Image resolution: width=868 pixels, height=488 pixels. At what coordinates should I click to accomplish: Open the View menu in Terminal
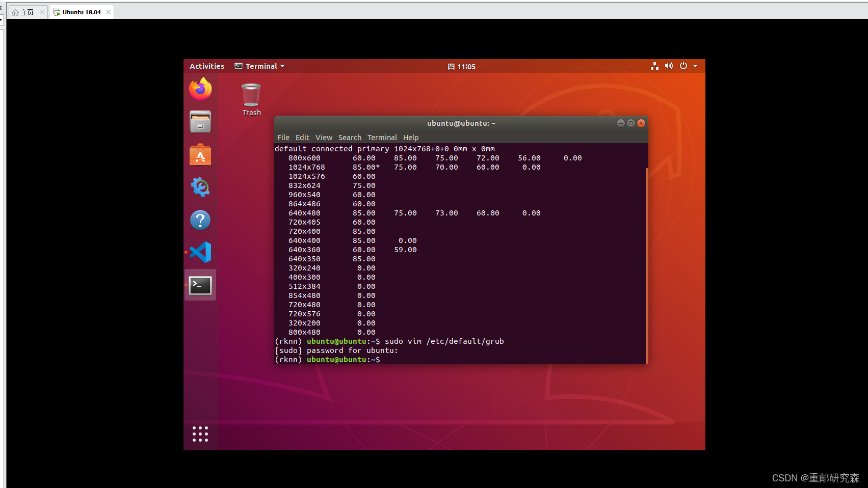tap(324, 138)
